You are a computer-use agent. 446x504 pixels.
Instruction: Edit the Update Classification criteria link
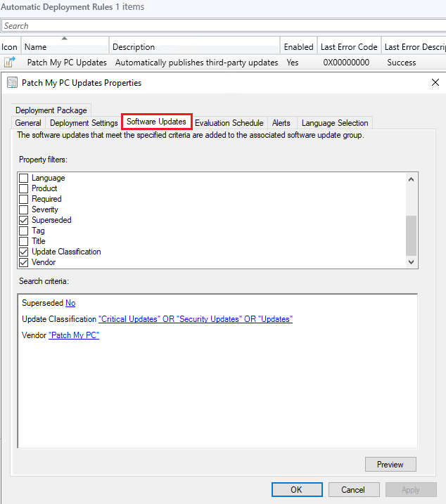click(196, 319)
